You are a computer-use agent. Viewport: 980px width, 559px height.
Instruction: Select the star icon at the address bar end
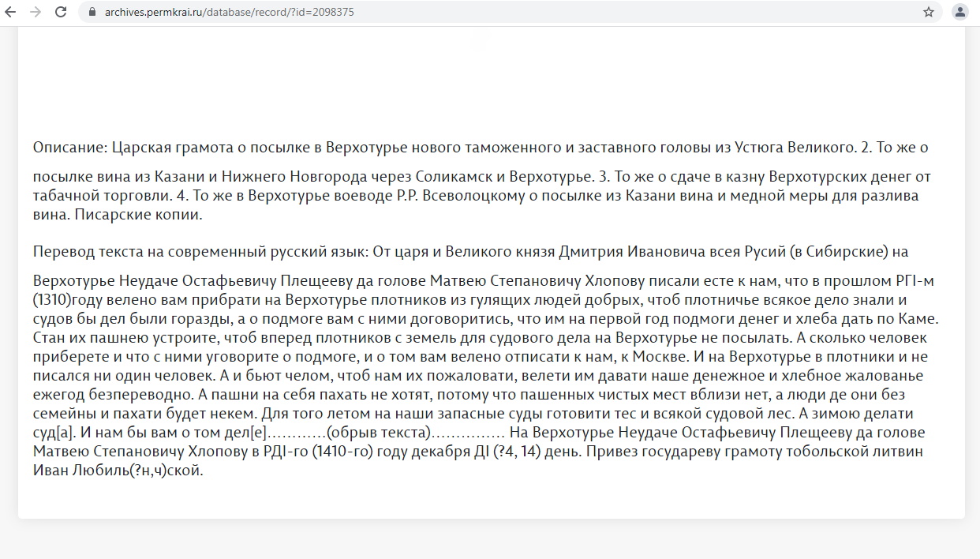928,12
